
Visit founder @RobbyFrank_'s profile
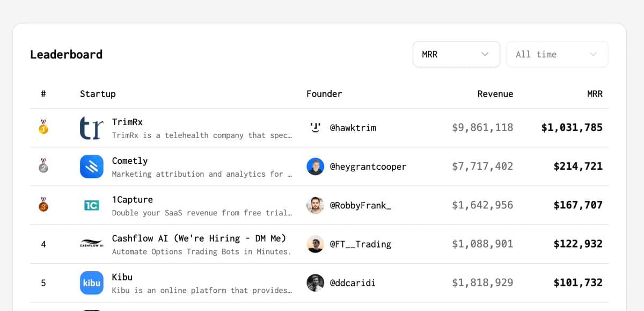click(361, 205)
